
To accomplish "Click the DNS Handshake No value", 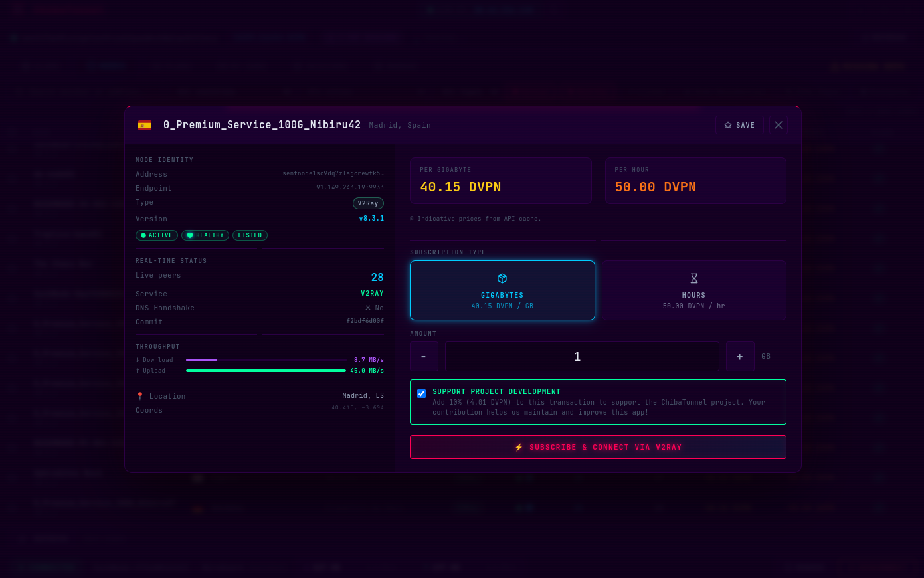I will pos(374,308).
